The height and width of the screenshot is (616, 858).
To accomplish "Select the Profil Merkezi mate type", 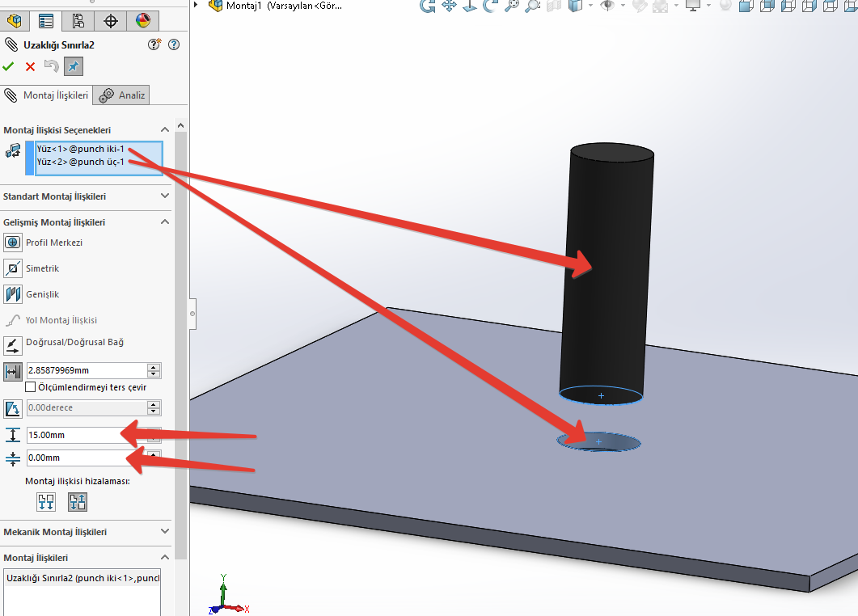I will 13,242.
